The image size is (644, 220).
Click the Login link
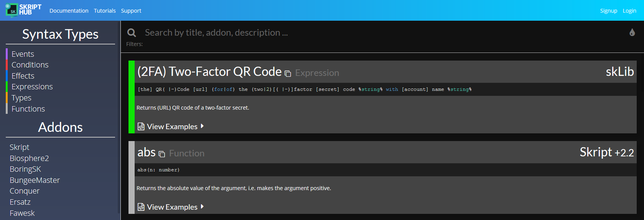click(629, 11)
